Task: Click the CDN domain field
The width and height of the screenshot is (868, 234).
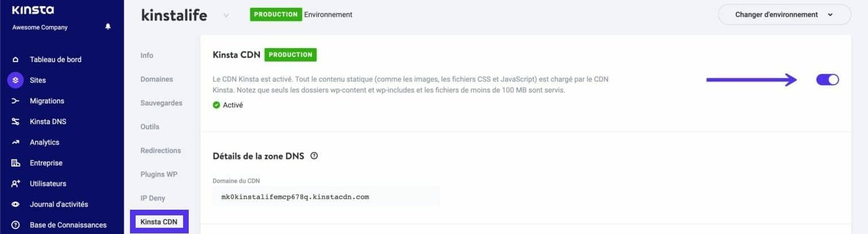Action: coord(326,197)
